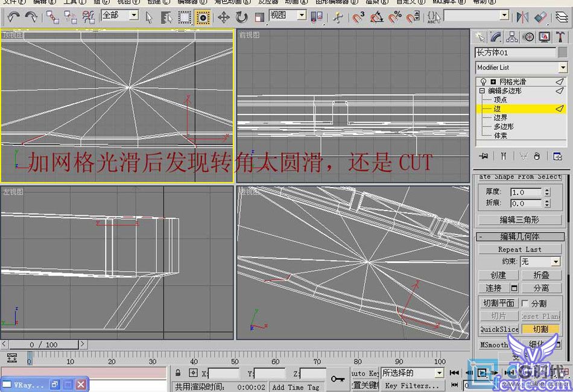Switch to the Create command panel tab
Viewport: 573px width, 392px height.
(x=480, y=37)
